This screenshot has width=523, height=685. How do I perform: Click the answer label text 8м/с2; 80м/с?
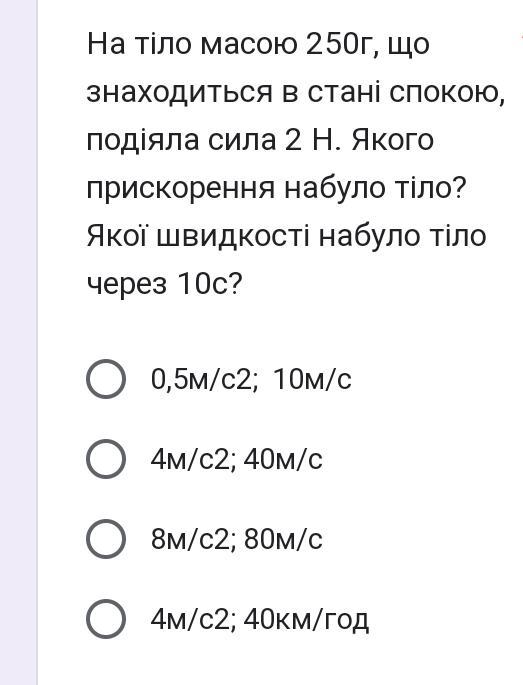point(236,539)
